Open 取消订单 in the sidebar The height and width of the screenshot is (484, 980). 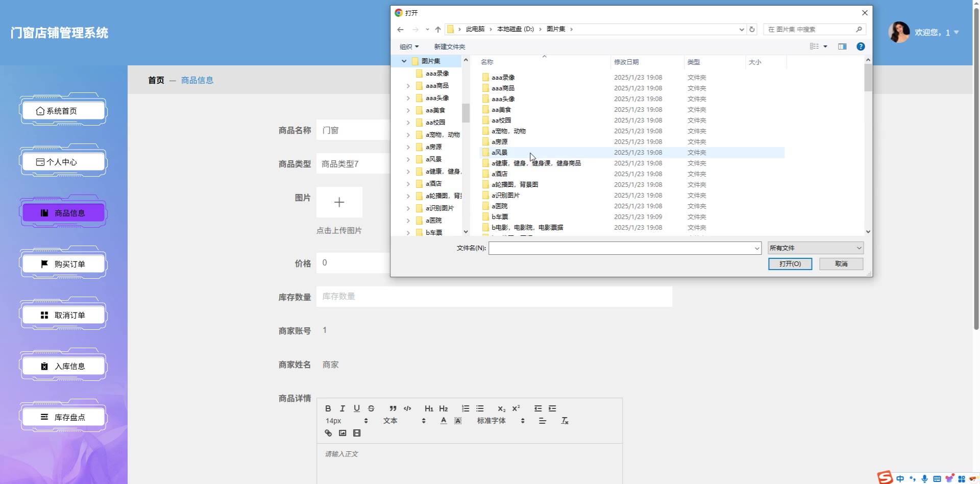click(x=63, y=315)
